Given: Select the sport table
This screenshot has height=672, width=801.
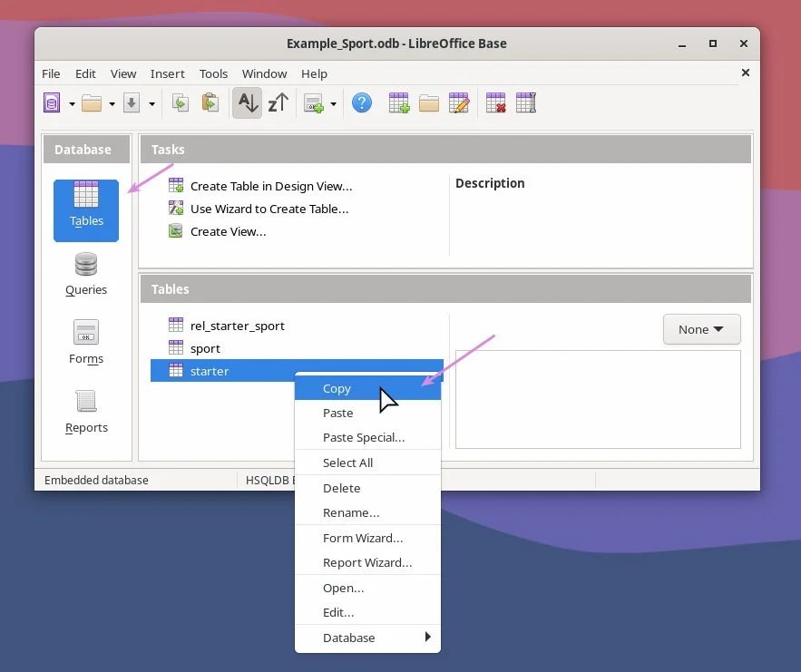Looking at the screenshot, I should tap(205, 349).
